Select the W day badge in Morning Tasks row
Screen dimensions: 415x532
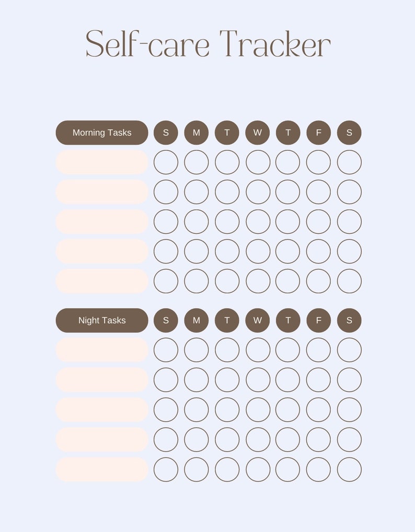pos(258,133)
